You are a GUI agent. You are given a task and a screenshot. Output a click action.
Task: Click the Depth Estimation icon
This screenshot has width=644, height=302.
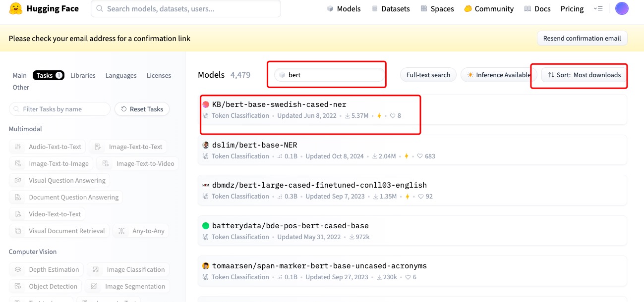(x=18, y=270)
